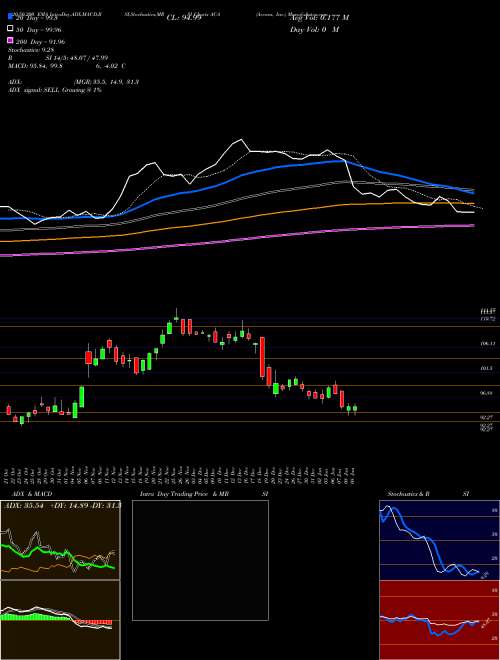
Task: Click the '101.5' price axis label
Action: [487, 368]
